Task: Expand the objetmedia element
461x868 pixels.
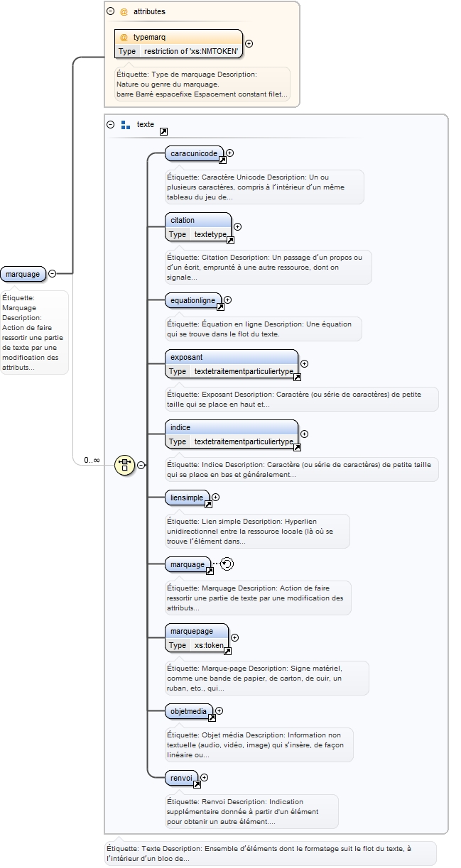Action: point(219,710)
